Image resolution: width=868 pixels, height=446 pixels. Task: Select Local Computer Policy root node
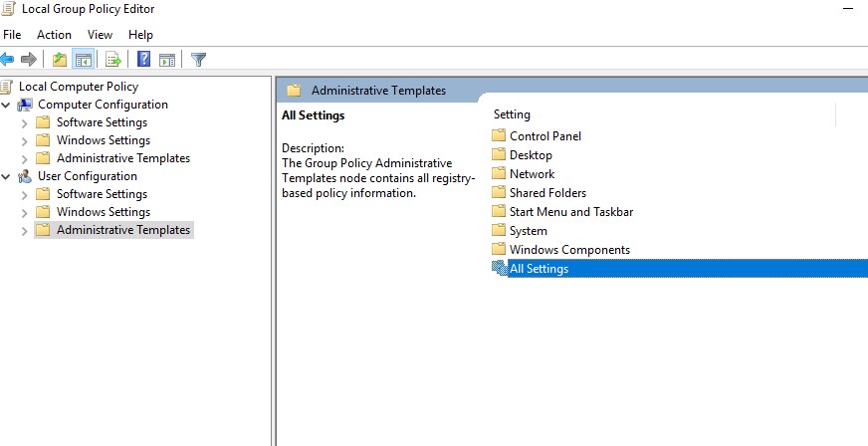pyautogui.click(x=79, y=87)
